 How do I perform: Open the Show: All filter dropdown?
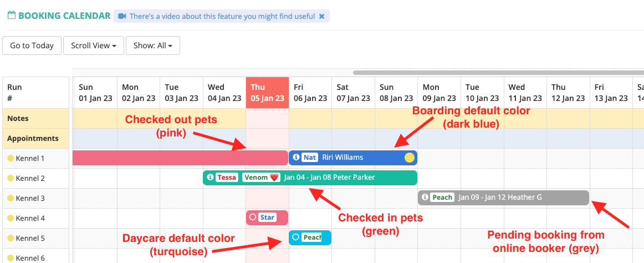click(x=153, y=45)
